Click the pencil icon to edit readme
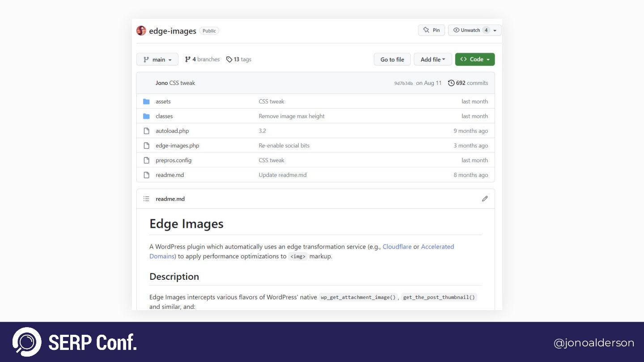The image size is (644, 362). [485, 199]
